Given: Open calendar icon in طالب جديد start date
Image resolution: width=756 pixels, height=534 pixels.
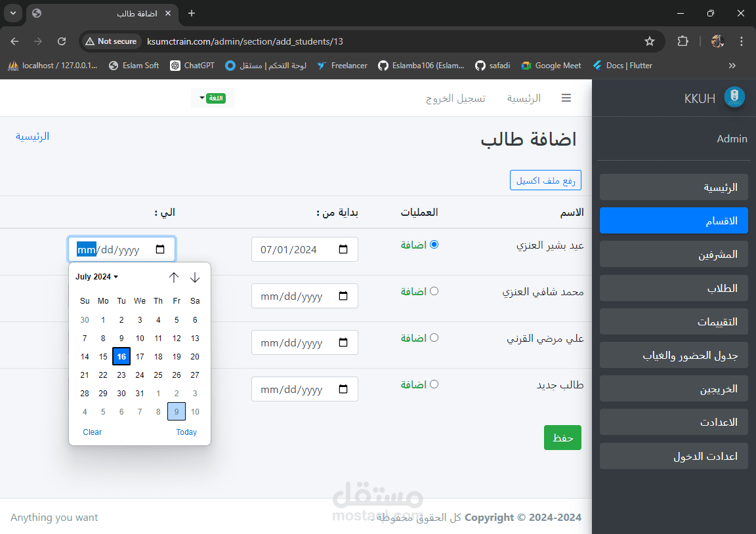Looking at the screenshot, I should pos(343,389).
